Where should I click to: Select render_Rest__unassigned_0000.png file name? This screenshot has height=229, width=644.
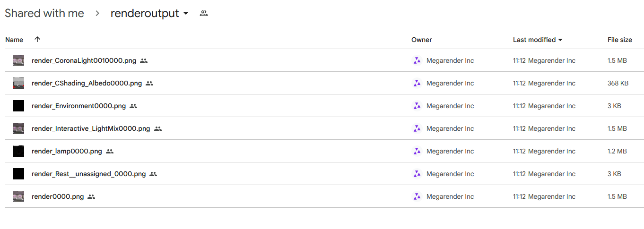tap(88, 174)
